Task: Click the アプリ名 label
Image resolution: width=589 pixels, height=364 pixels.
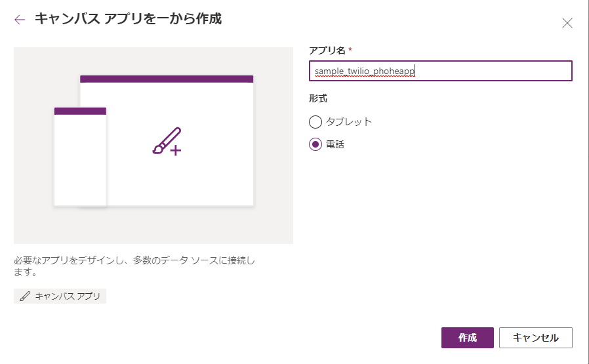Action: [x=327, y=50]
